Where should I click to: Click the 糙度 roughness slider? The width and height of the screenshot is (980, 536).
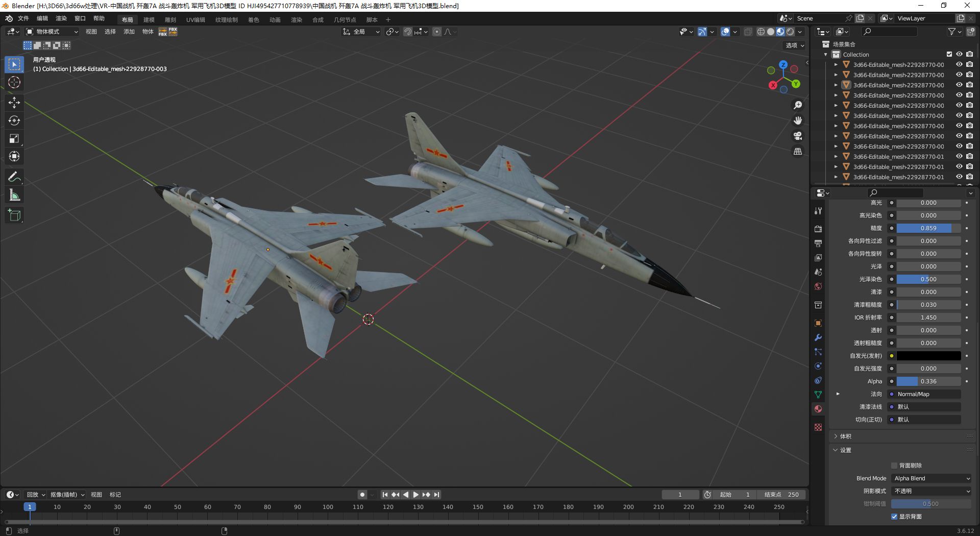(929, 228)
